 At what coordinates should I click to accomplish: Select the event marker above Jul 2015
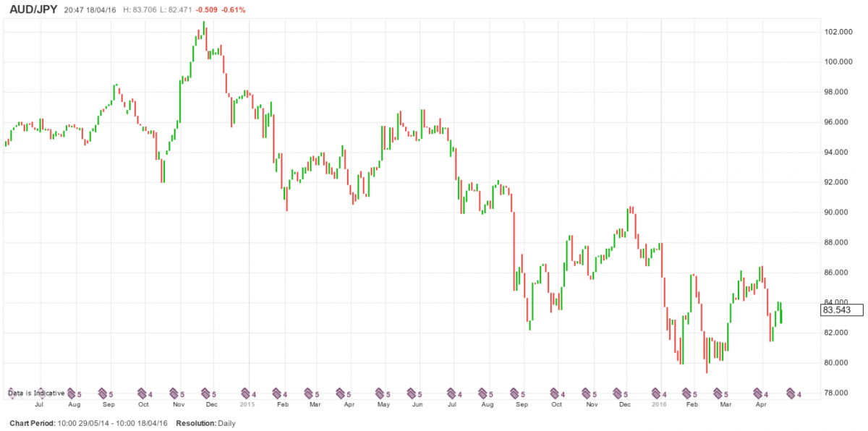(x=454, y=393)
